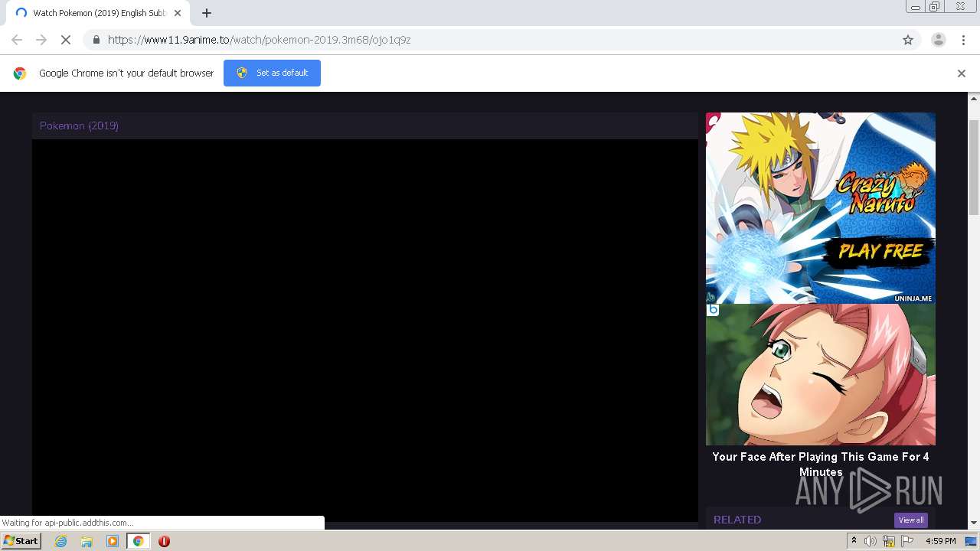Open Action Center flag icon
980x551 pixels.
tap(907, 541)
